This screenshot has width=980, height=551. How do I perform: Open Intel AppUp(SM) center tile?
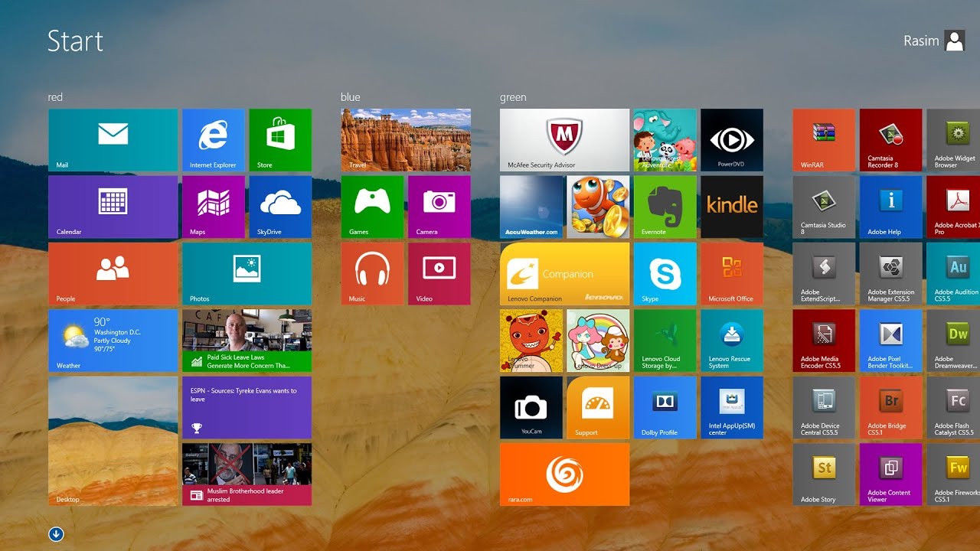732,408
